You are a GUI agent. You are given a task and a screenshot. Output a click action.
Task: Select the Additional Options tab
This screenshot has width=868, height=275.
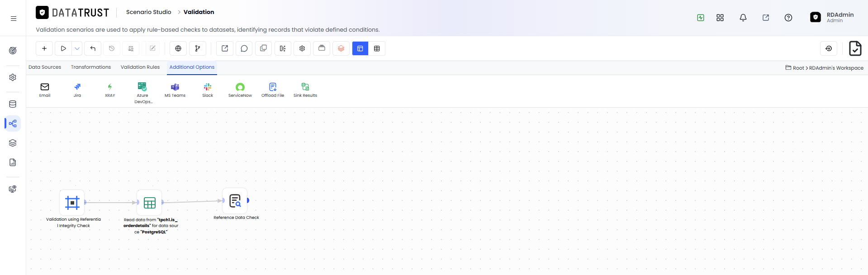pos(192,67)
